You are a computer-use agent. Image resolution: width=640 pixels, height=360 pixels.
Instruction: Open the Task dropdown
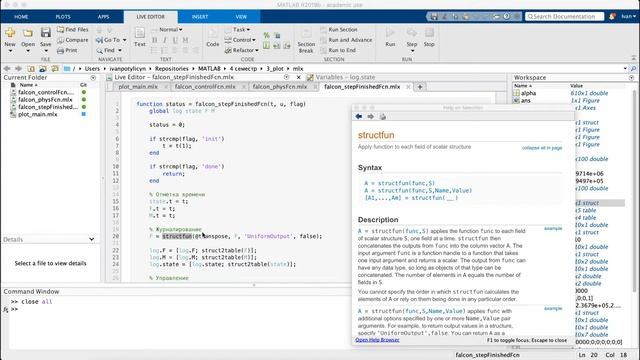pos(241,29)
